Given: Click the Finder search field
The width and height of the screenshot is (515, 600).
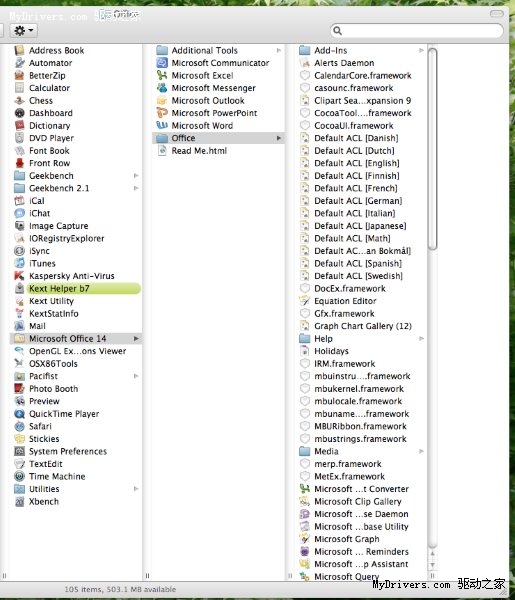Looking at the screenshot, I should 417,31.
